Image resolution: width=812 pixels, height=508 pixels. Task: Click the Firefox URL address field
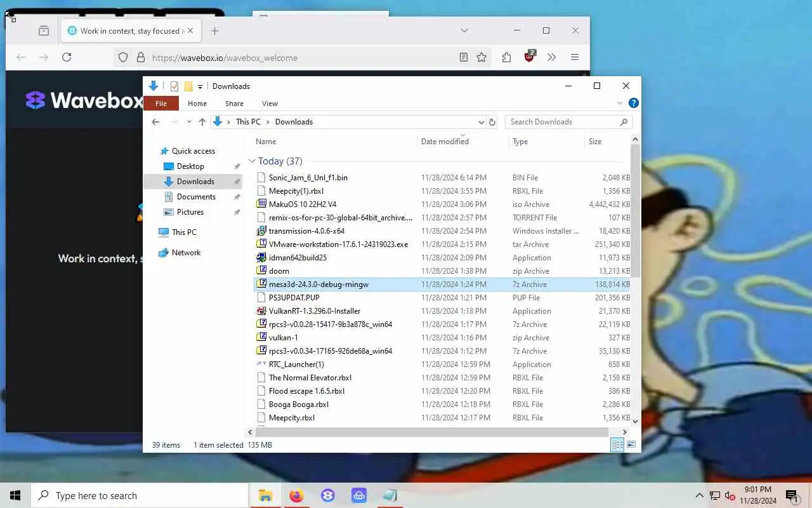tap(301, 57)
